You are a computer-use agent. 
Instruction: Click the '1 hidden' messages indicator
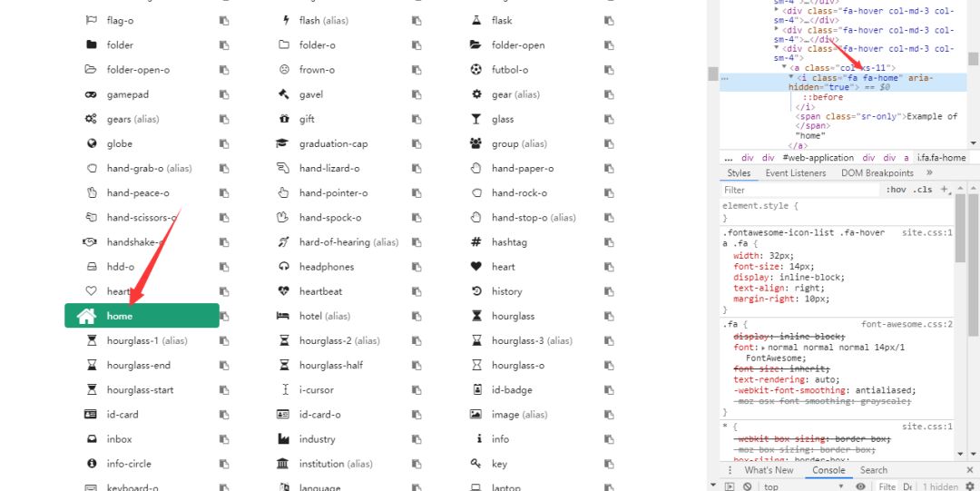941,486
